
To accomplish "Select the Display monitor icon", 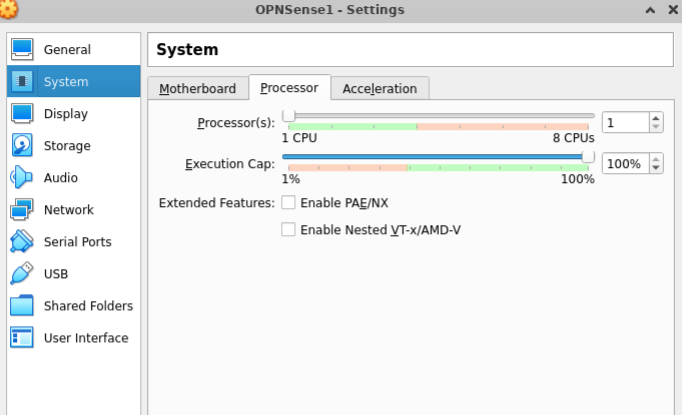I will point(22,114).
